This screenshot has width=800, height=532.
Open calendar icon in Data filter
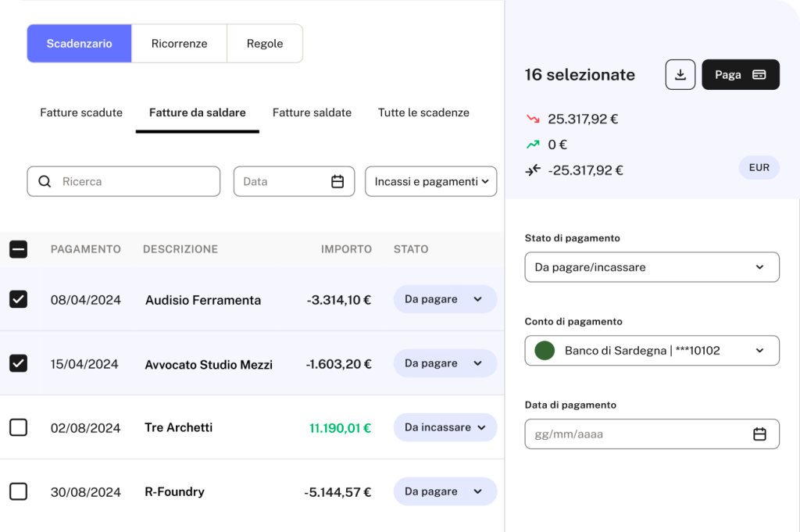pyautogui.click(x=337, y=181)
